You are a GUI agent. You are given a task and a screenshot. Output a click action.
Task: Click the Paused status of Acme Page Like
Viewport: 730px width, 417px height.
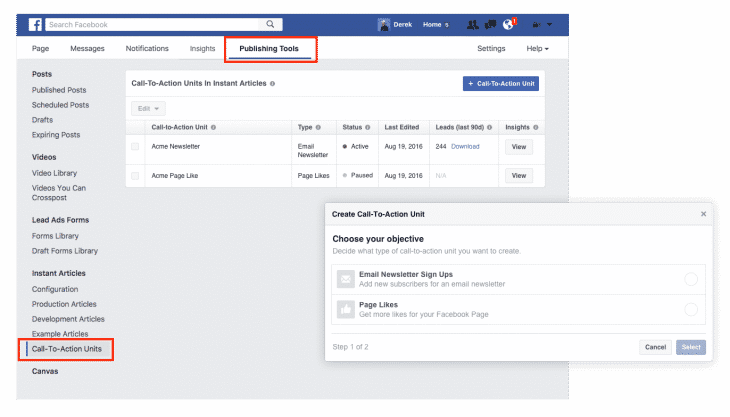(358, 175)
